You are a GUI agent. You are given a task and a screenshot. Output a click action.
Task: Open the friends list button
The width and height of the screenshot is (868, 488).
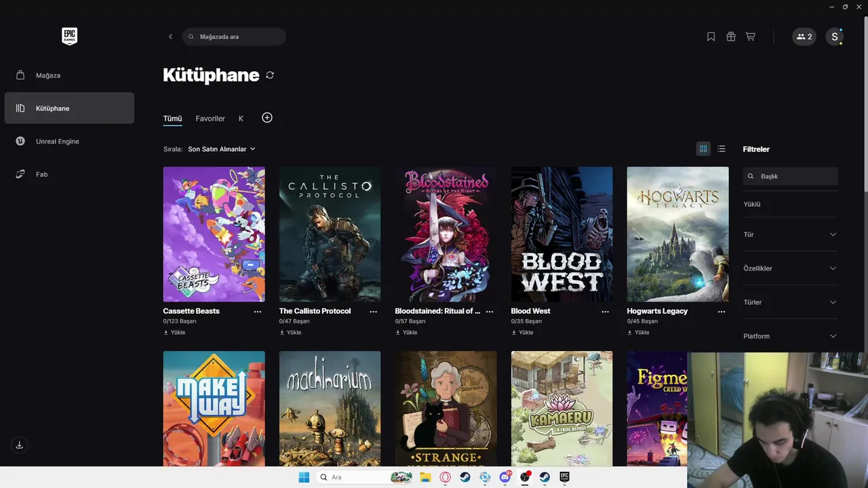804,37
